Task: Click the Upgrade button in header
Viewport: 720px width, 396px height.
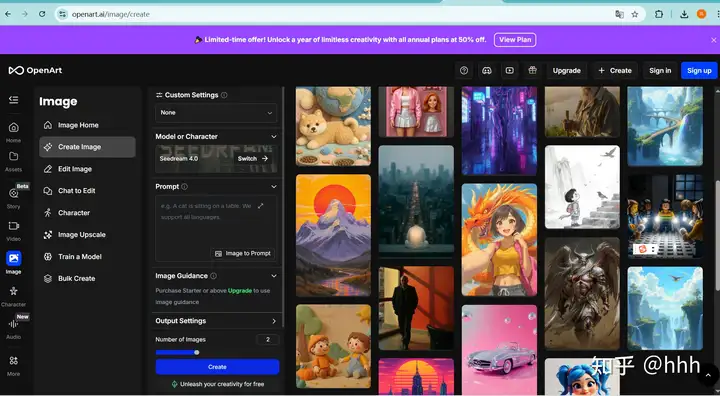Action: pyautogui.click(x=567, y=70)
